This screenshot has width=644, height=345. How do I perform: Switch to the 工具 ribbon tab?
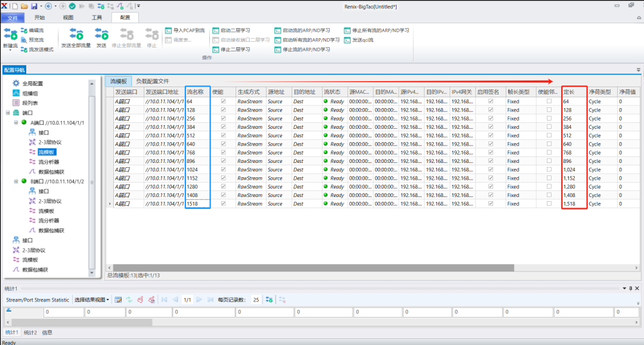(97, 18)
